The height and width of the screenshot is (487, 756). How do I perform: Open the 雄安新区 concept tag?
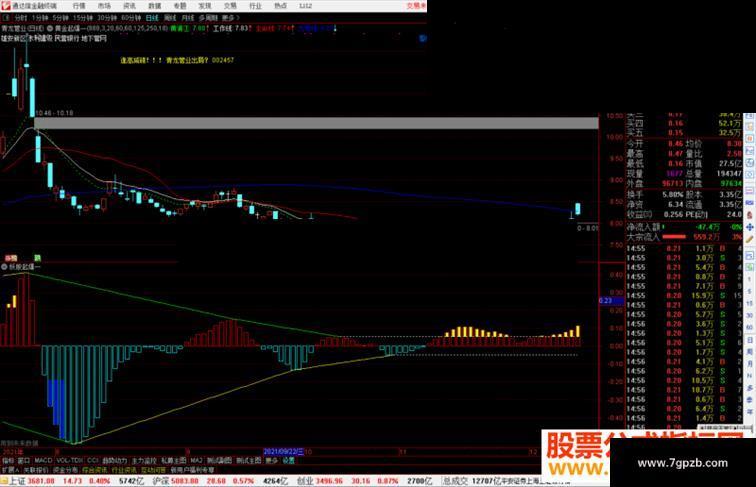pyautogui.click(x=14, y=38)
